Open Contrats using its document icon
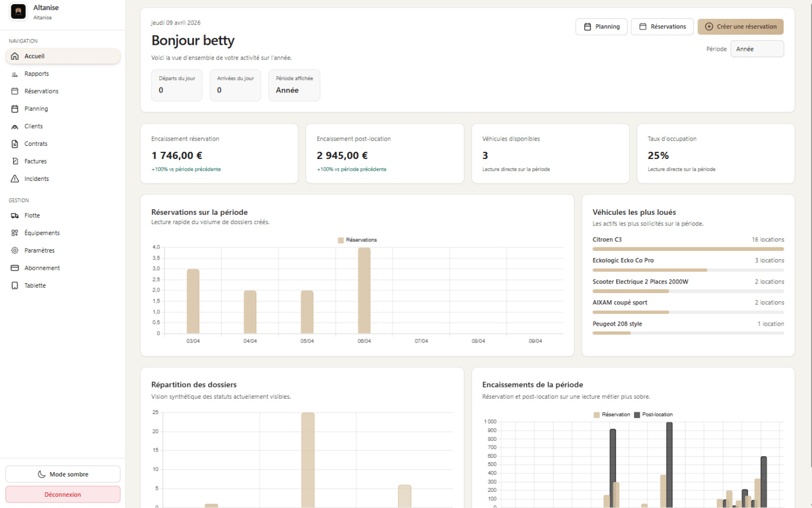Viewport: 812px width, 508px height. point(15,144)
